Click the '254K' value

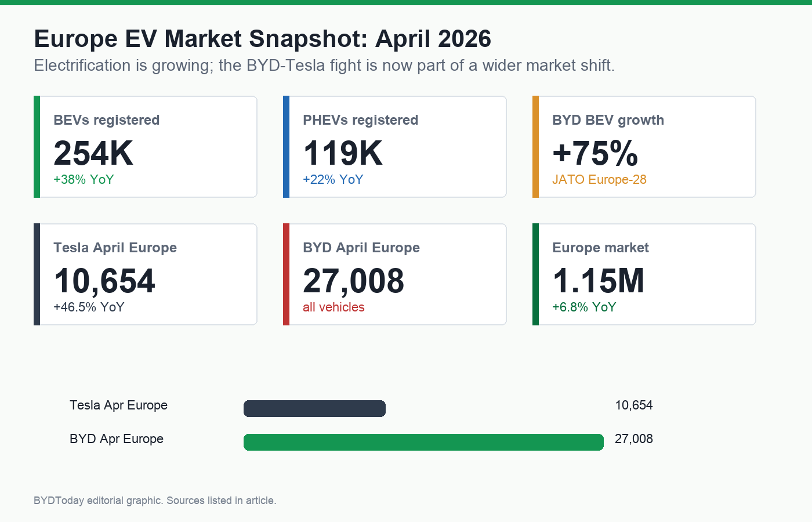coord(93,153)
